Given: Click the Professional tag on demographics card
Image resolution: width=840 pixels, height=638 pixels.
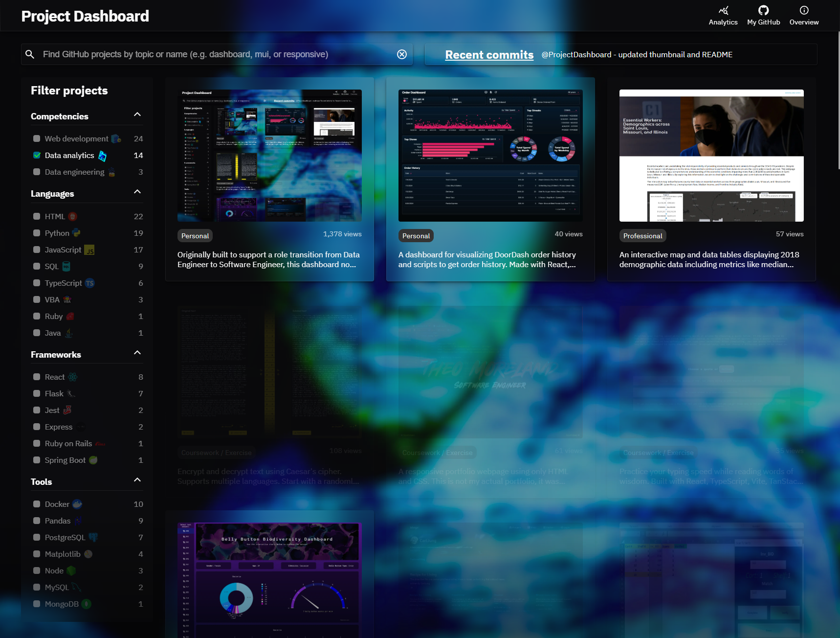Looking at the screenshot, I should tap(642, 236).
